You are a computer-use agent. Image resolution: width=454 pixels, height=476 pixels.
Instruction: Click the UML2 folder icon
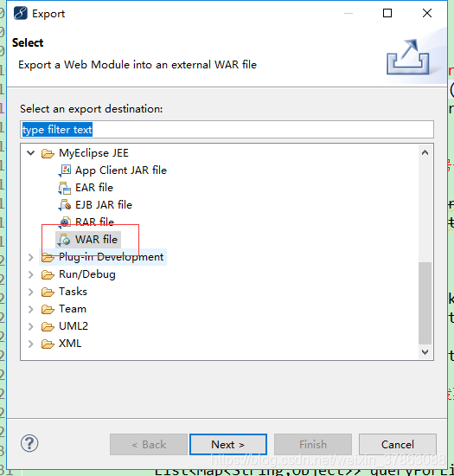point(48,326)
